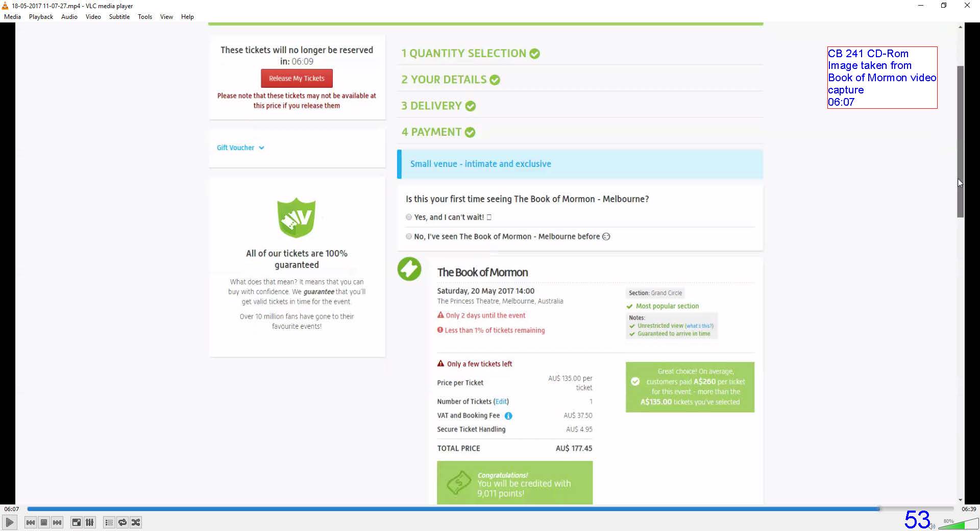Screen dimensions: 980x531
Task: Select 'Yes, and I can't wait!' radio option
Action: (409, 217)
